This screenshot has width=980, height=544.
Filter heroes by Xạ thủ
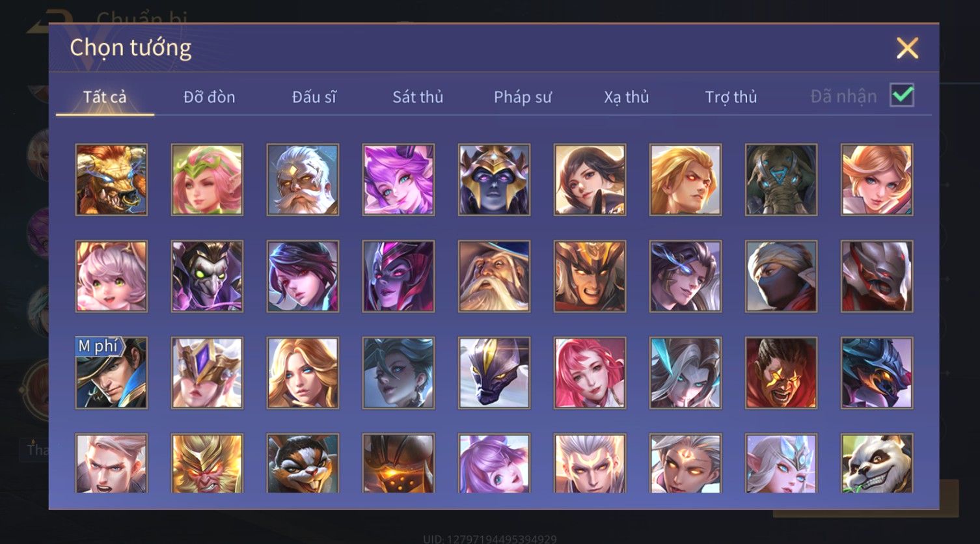[627, 97]
